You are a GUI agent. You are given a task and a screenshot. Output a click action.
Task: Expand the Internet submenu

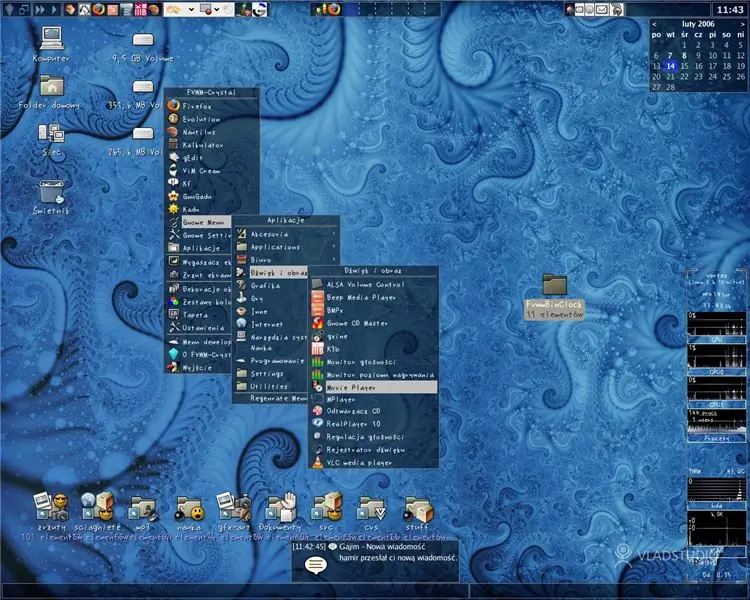(x=271, y=324)
